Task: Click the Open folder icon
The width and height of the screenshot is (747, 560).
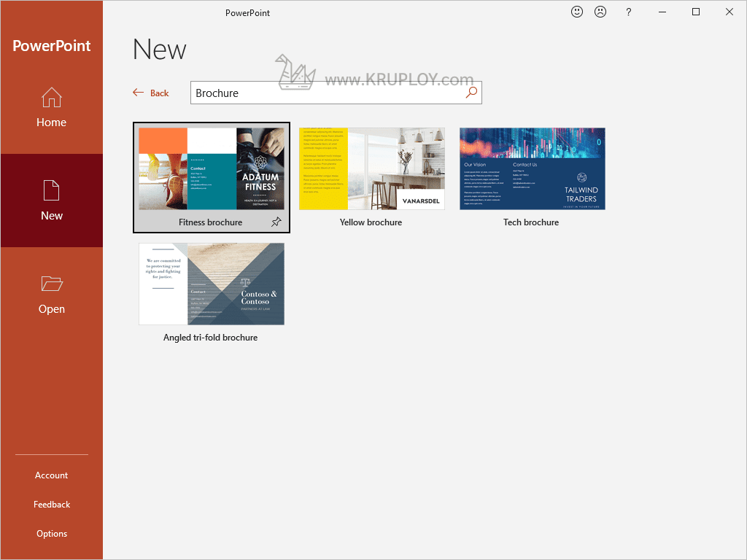Action: click(52, 284)
